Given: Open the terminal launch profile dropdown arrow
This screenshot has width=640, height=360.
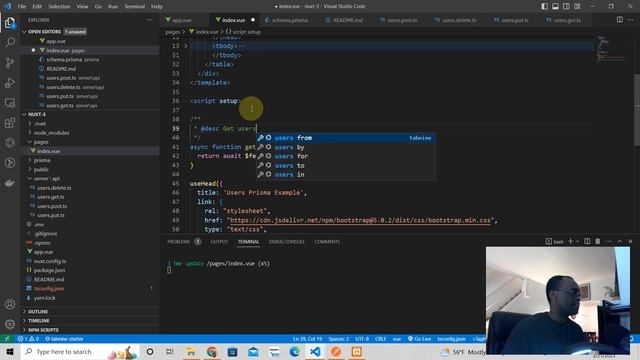Looking at the screenshot, I should click(577, 241).
